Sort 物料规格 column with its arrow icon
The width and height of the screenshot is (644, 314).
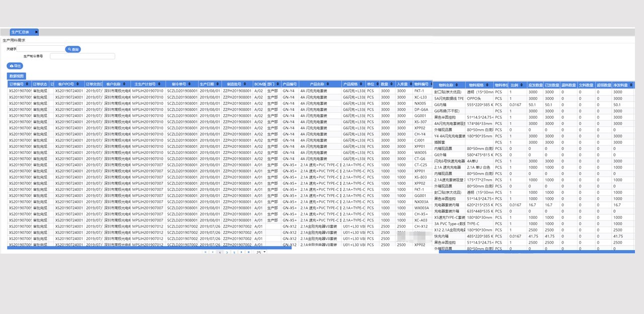pos(488,86)
